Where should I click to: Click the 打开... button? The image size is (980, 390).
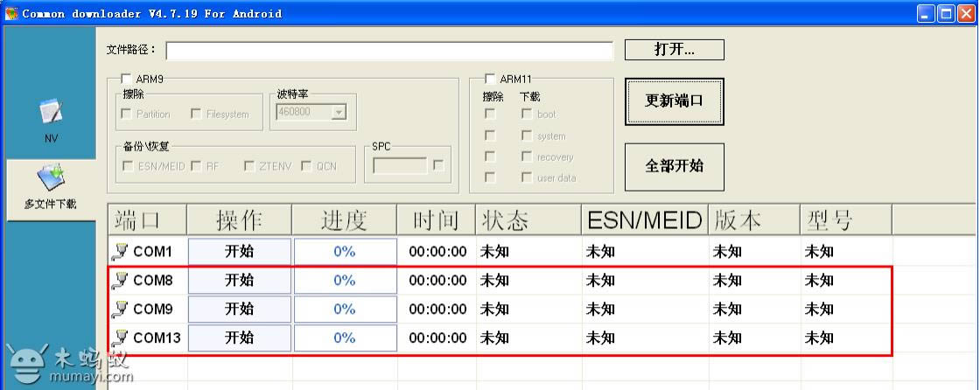pyautogui.click(x=674, y=50)
